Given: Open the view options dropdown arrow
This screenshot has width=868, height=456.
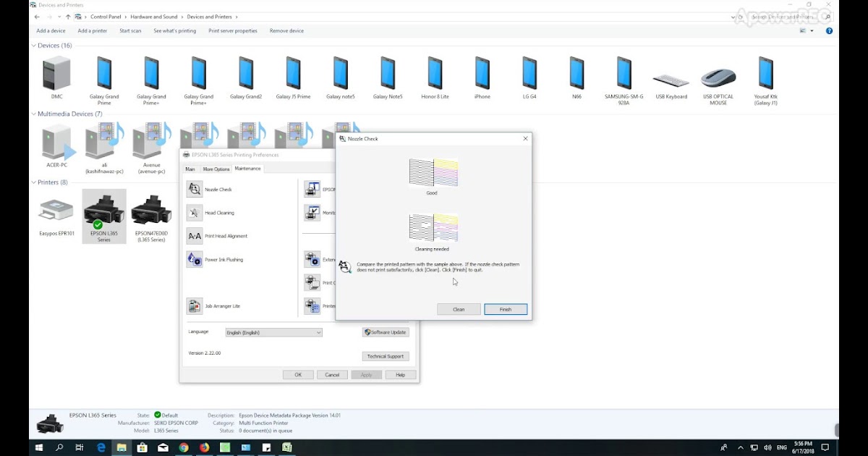Looking at the screenshot, I should (812, 31).
